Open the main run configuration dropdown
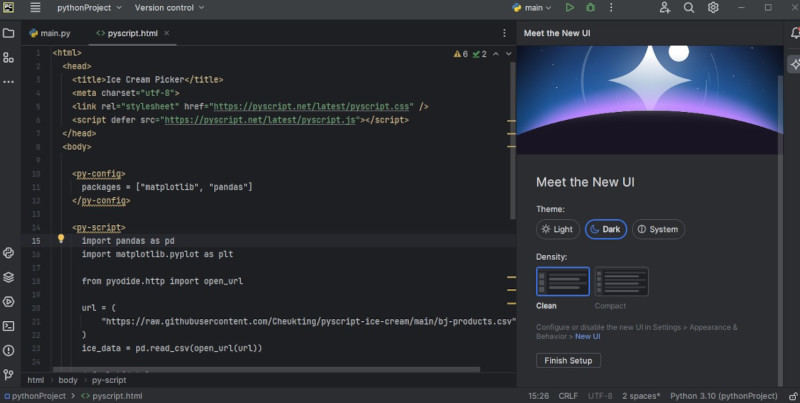Screen dimensions: 800x403 (532, 8)
